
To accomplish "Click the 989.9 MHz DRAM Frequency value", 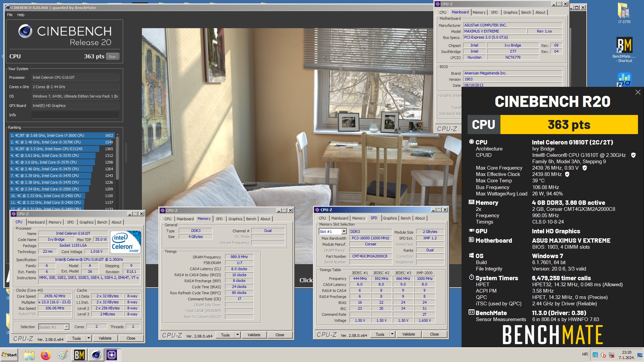I will (239, 257).
